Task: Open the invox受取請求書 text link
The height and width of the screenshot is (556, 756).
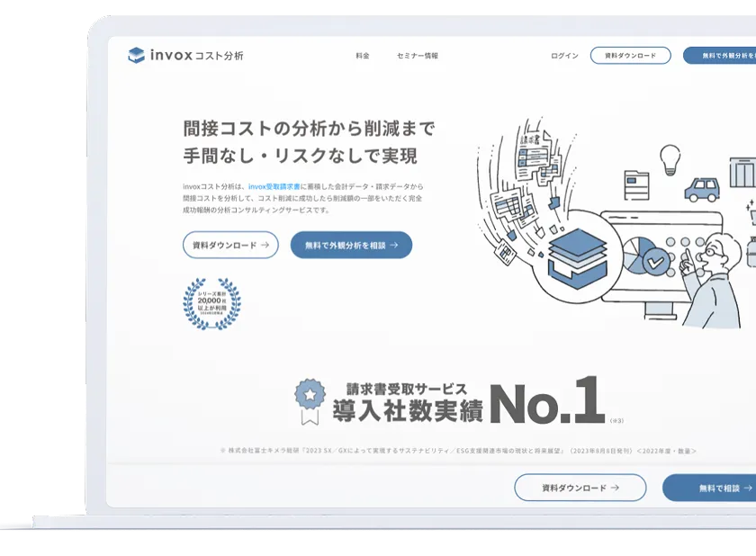Action: tap(274, 186)
